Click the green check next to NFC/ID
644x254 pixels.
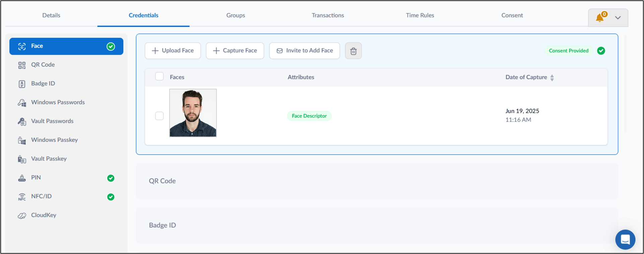click(111, 197)
